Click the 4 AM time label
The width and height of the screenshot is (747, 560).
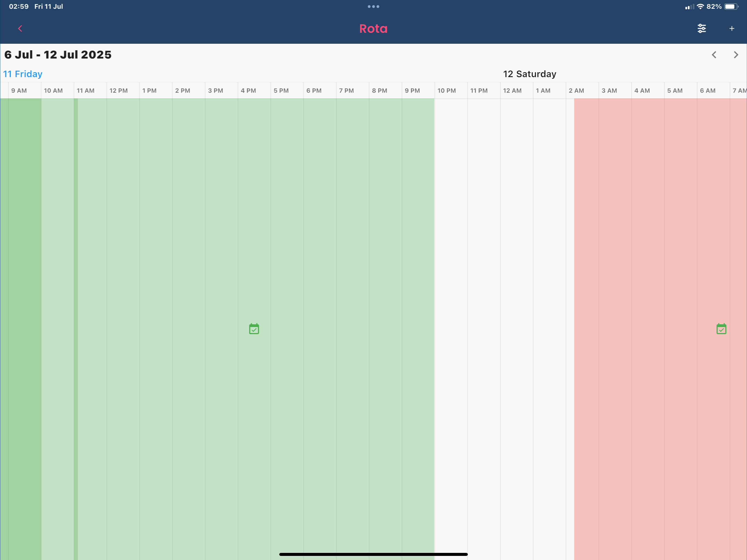[x=642, y=91]
